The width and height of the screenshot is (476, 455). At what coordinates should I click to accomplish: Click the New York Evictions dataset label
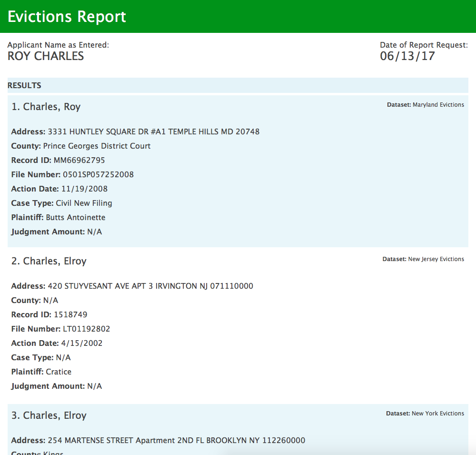click(x=425, y=414)
